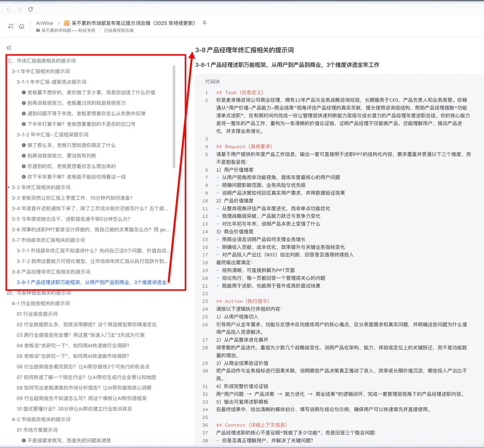The height and width of the screenshot is (448, 484).
Task: Go back with the browser back arrow
Action: coord(8,9)
